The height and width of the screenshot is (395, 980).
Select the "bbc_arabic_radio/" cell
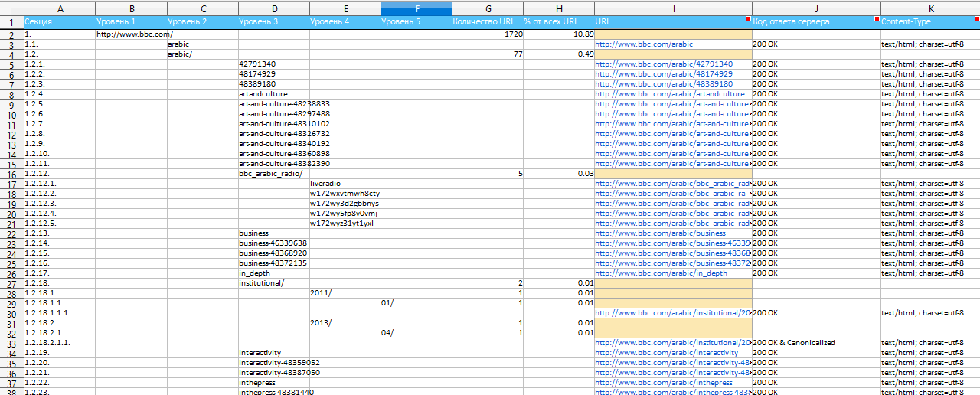click(274, 174)
